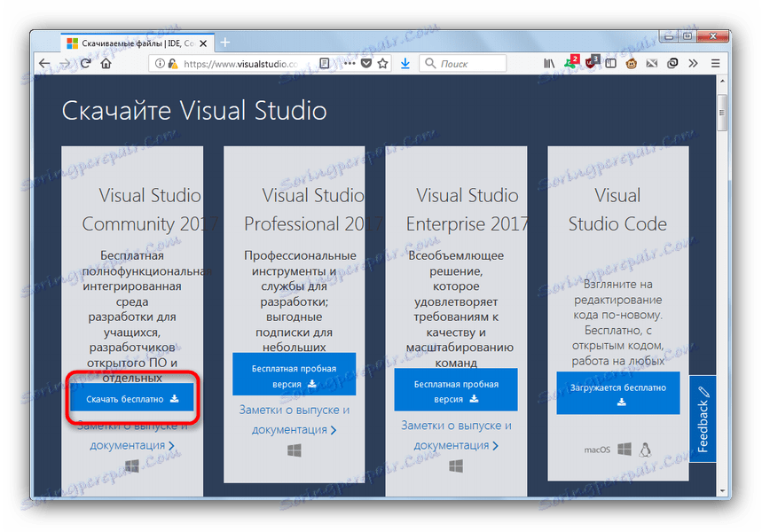Bookmark this page with the star
The height and width of the screenshot is (532, 762).
(x=383, y=64)
